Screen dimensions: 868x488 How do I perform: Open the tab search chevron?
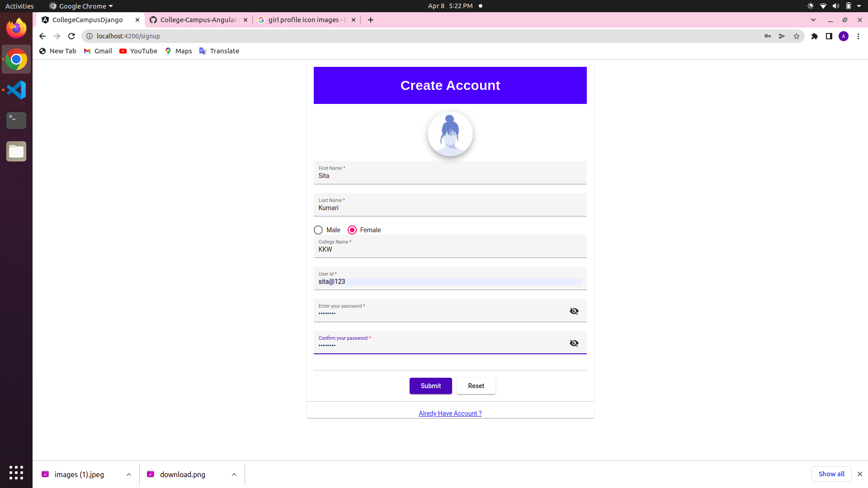pyautogui.click(x=813, y=19)
